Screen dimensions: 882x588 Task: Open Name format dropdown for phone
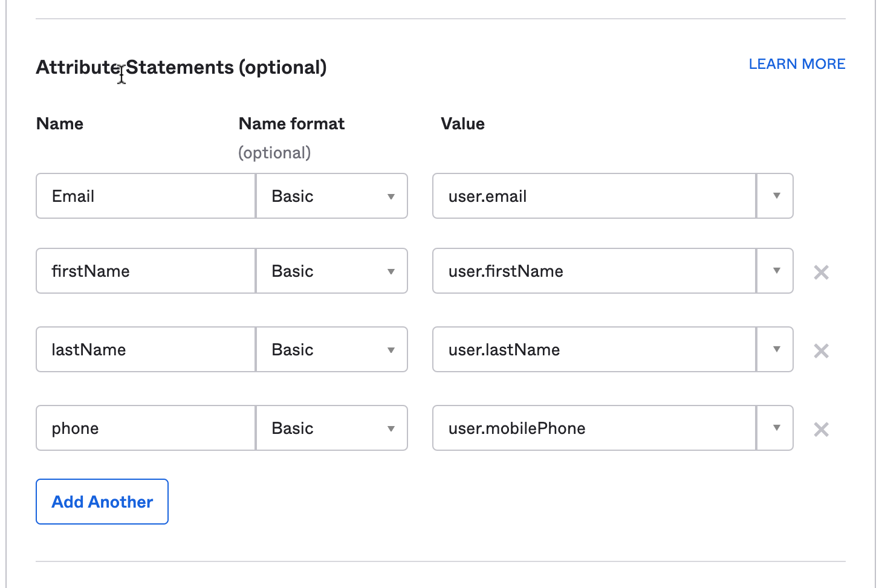pos(332,428)
